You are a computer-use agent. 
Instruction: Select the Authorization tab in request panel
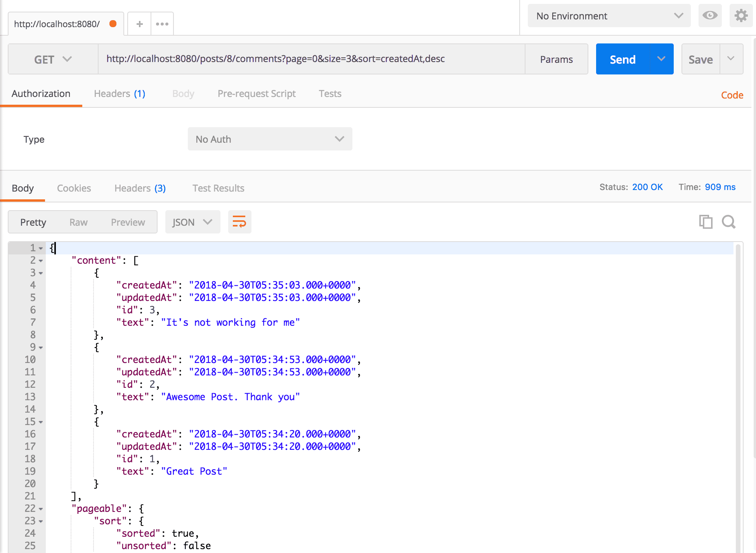tap(41, 93)
